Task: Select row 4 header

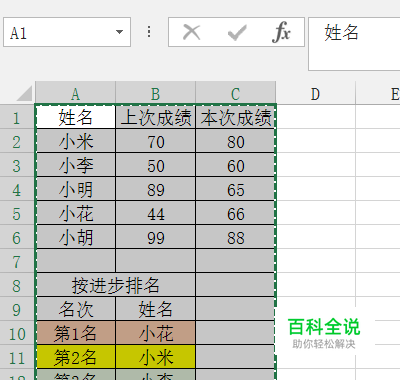Action: click(x=17, y=190)
